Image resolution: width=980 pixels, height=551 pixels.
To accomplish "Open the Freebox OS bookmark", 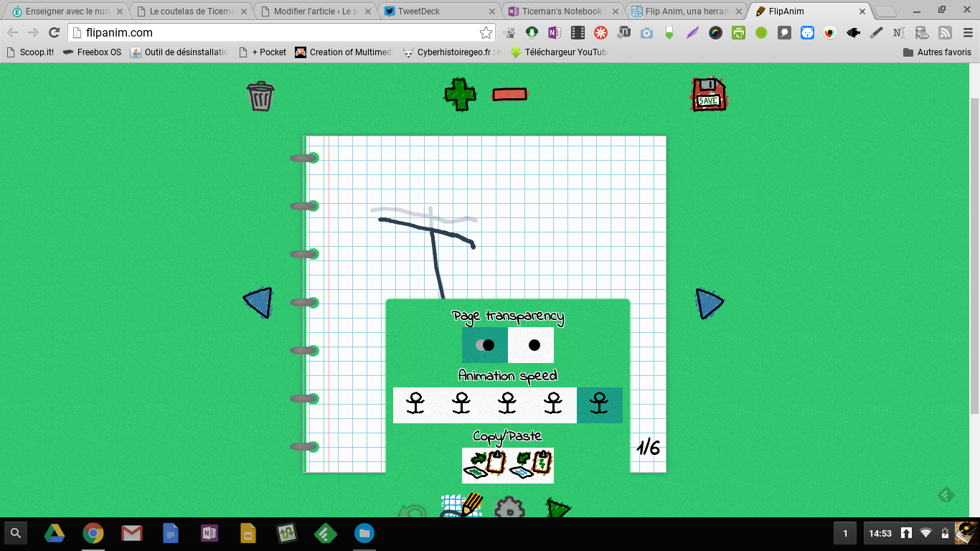I will click(x=92, y=52).
